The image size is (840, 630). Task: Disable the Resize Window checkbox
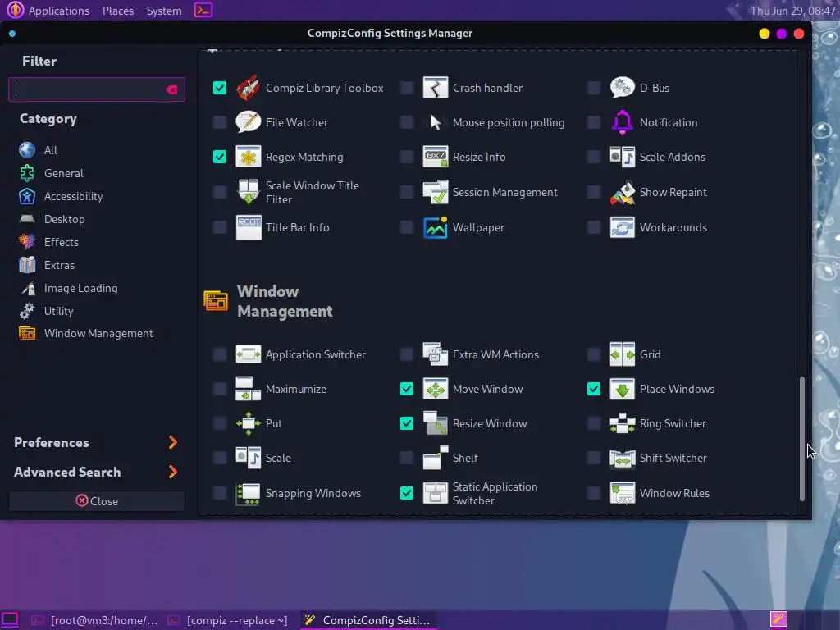point(407,423)
